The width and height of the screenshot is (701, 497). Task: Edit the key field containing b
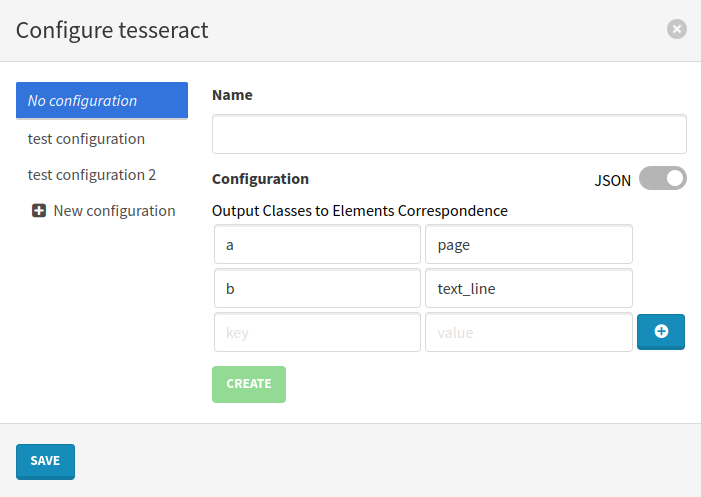click(x=317, y=288)
